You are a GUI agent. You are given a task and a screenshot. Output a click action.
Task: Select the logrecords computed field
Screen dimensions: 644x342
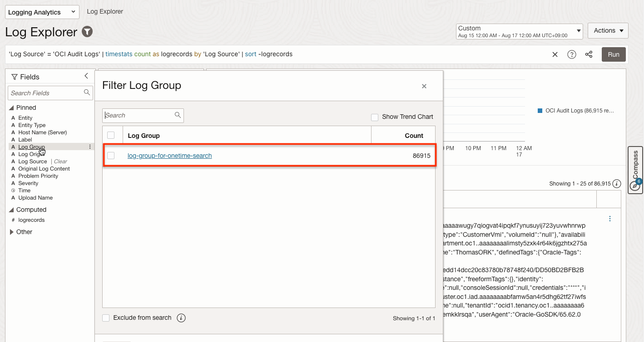tap(31, 220)
